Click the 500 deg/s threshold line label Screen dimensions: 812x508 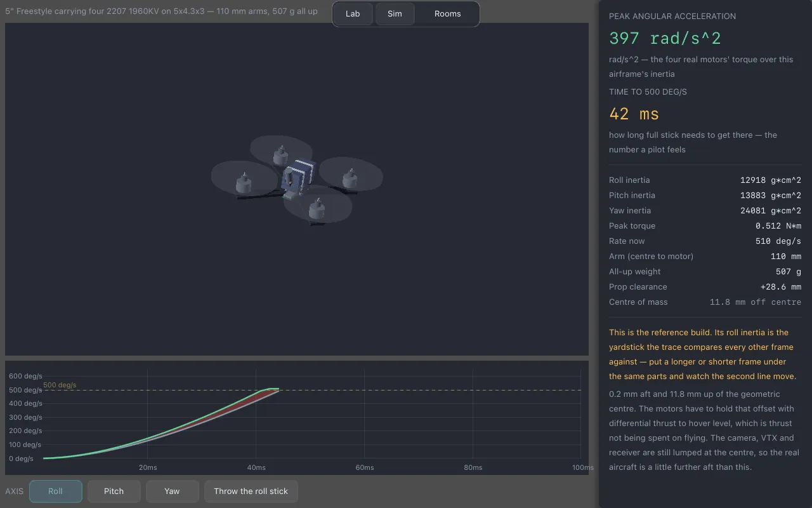pyautogui.click(x=60, y=385)
